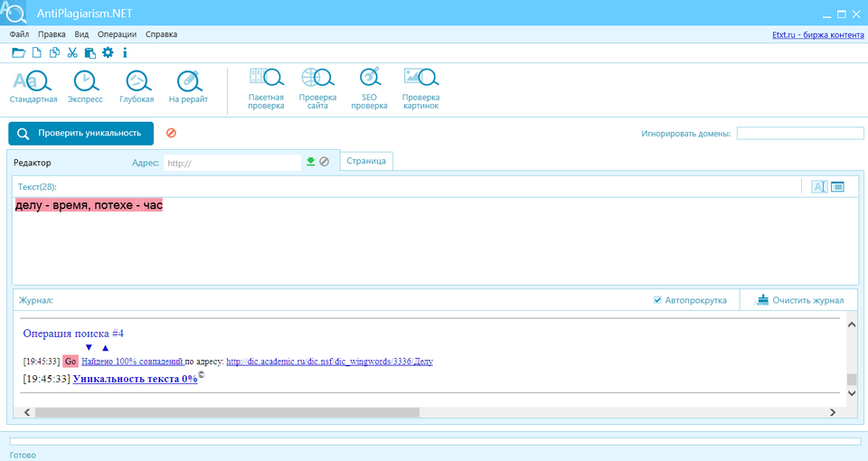Open settings via gear icon
Screen dimensions: 868x461
coord(108,52)
